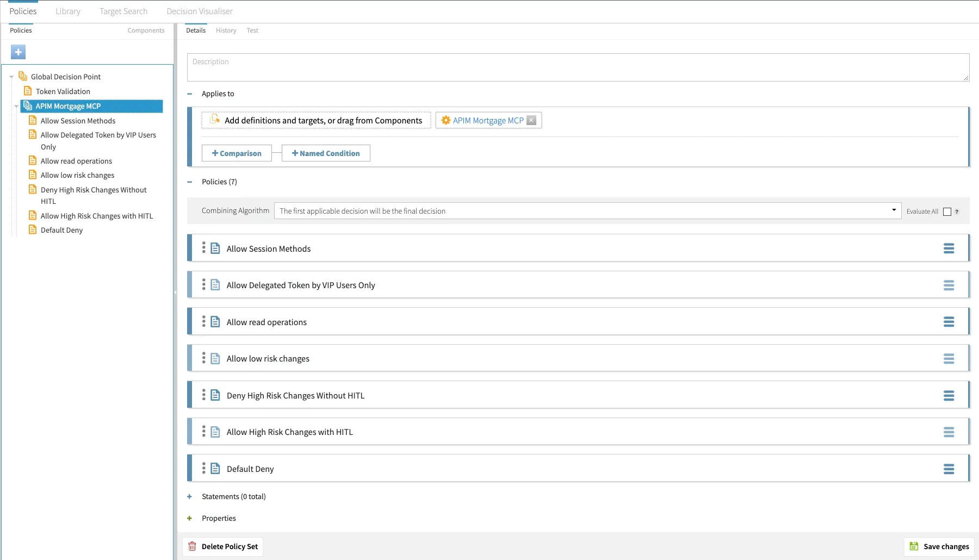Screen dimensions: 979x560
Task: Toggle the Evaluate All checkbox
Action: pyautogui.click(x=947, y=211)
